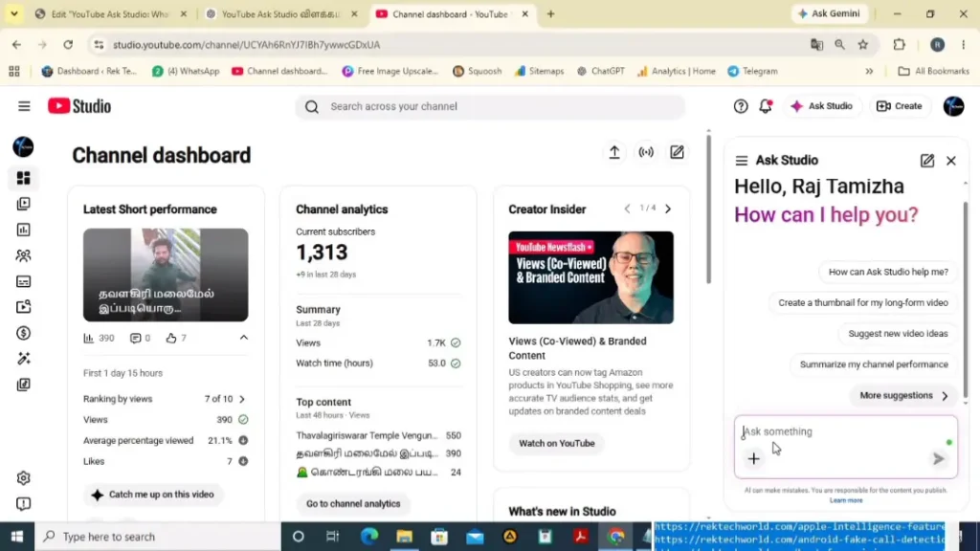The height and width of the screenshot is (551, 980).
Task: Click Watch on YouTube button
Action: click(556, 444)
